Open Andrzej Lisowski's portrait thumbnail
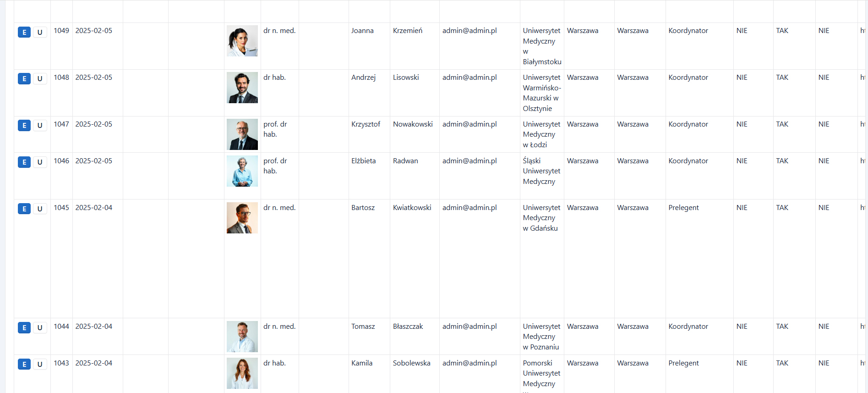The image size is (868, 393). pos(242,88)
